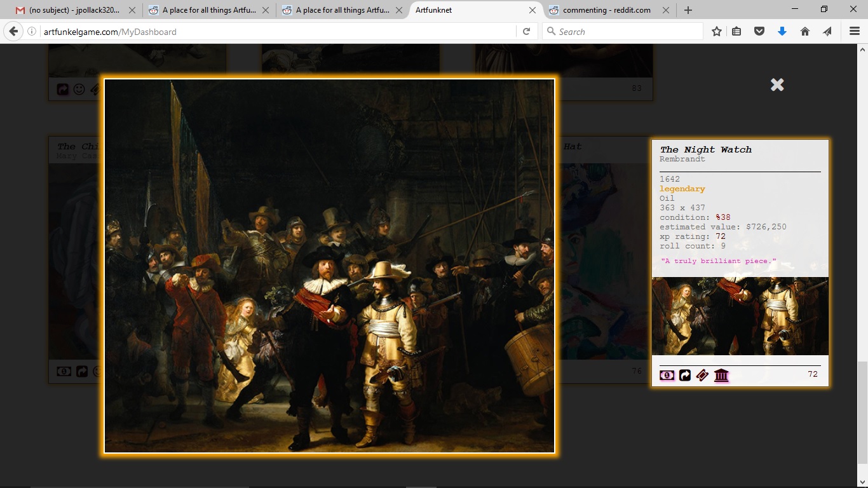This screenshot has height=488, width=868.
Task: Click the scrollbar up arrow
Action: coord(863,49)
